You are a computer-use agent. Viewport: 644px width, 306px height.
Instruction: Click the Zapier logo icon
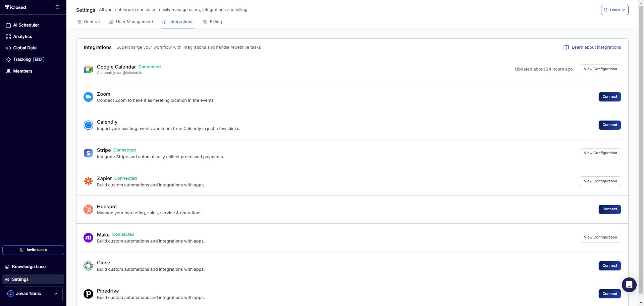(88, 181)
